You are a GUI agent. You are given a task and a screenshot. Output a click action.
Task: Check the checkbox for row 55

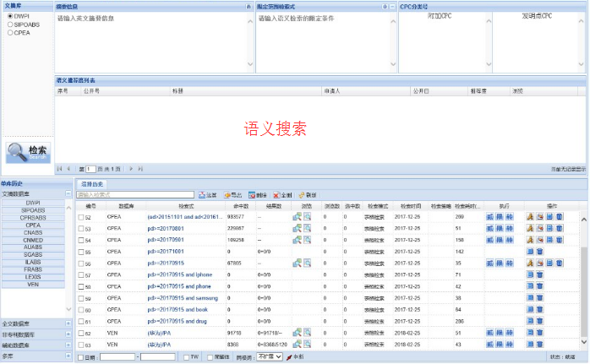pyautogui.click(x=81, y=252)
